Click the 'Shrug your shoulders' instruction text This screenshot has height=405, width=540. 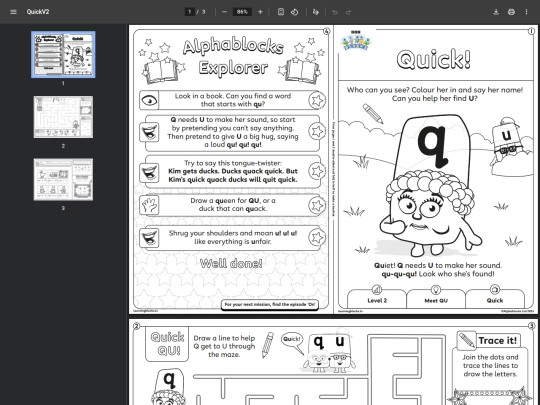[233, 237]
